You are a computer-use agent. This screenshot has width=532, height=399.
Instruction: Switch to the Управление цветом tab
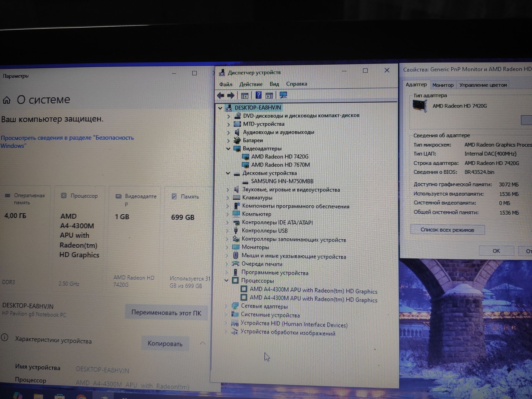point(483,85)
